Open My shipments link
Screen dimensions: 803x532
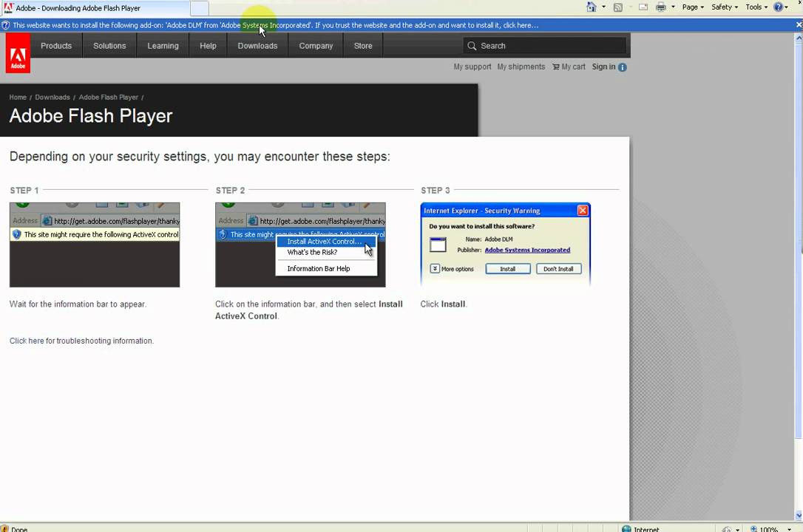(x=521, y=66)
